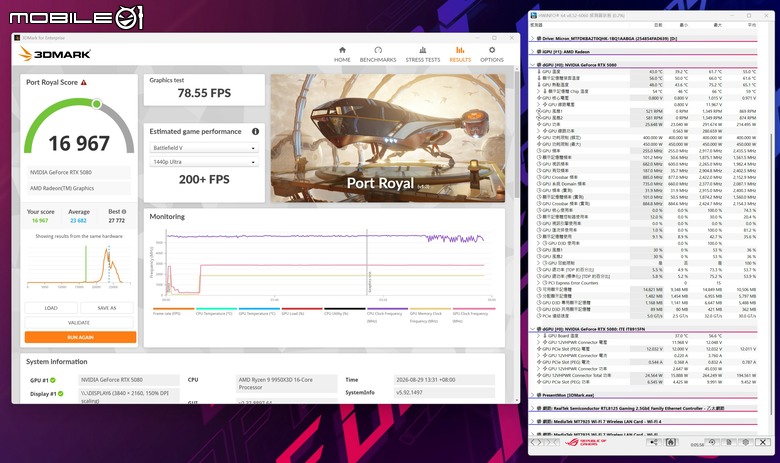Viewport: 780px width, 463px height.
Task: Toggle the GPU Temperature legend swatch
Action: coord(259,309)
